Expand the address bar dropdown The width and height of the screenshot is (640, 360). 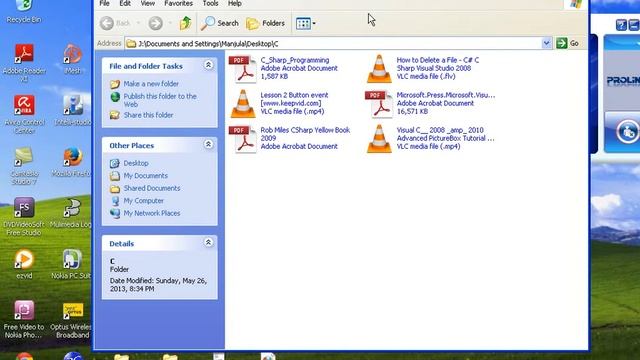click(546, 43)
